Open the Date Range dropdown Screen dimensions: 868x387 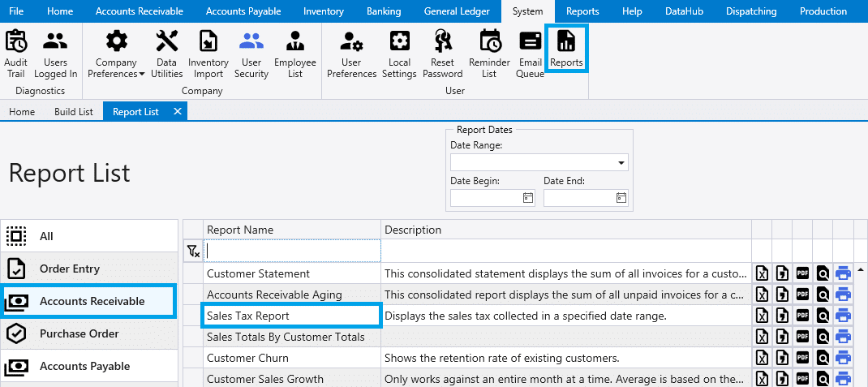tap(621, 163)
